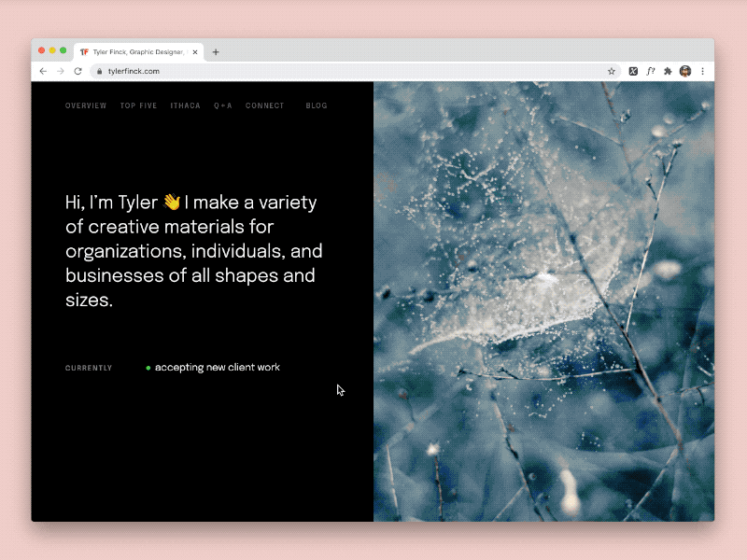The image size is (747, 560).
Task: Open the BLOG section
Action: point(317,105)
